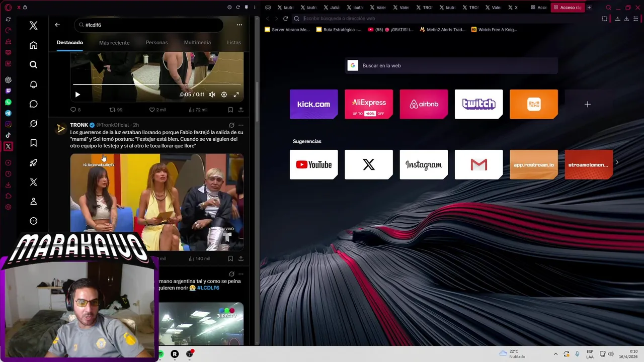Open X Profile person icon
Viewport: 644px width, 362px height.
coord(33,202)
